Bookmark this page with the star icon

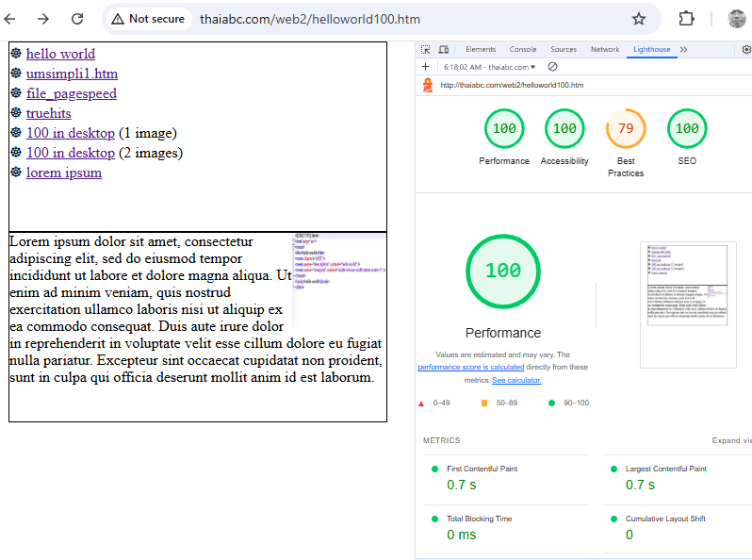[639, 19]
